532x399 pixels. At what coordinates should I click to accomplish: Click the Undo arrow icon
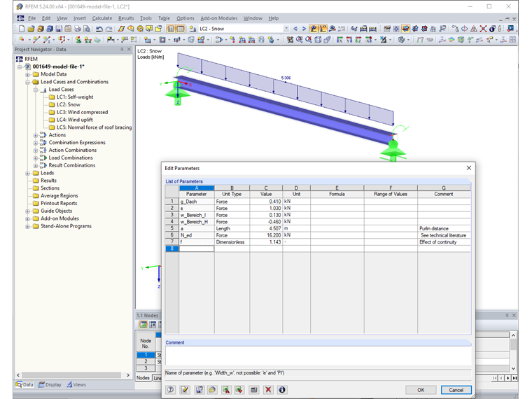99,29
